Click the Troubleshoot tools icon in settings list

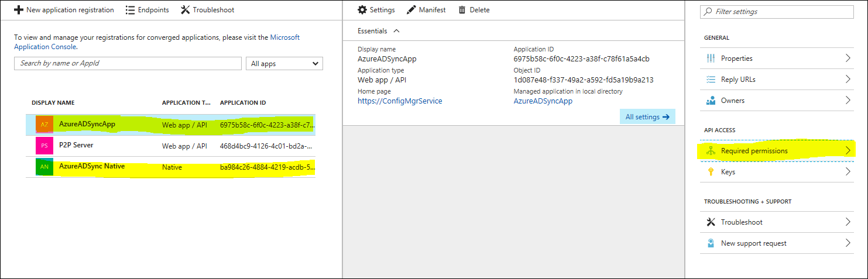[711, 222]
